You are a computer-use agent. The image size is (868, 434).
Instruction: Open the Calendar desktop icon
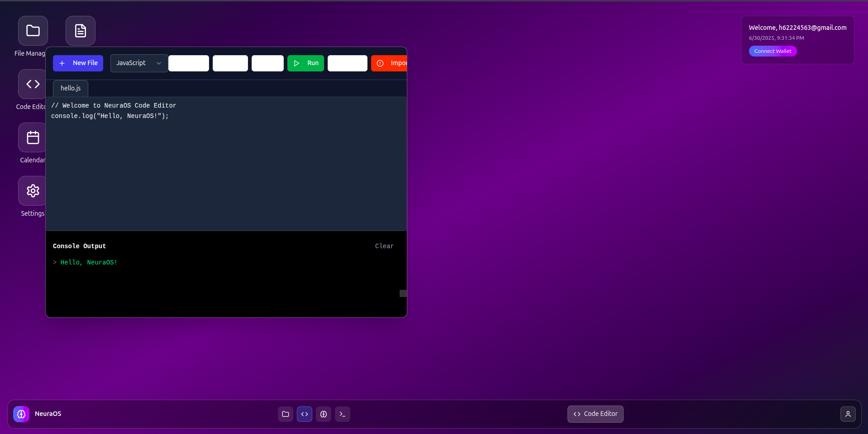(32, 137)
